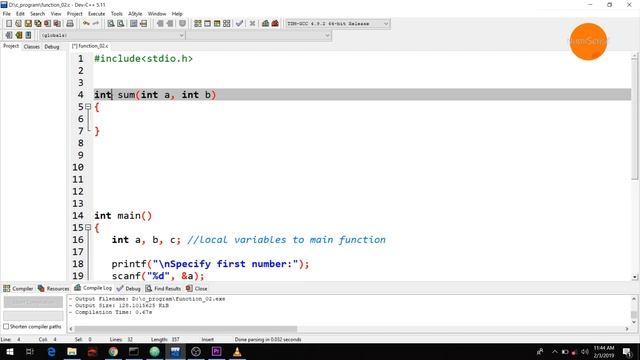Screen dimensions: 640x360
Task: Click the Close tab in bottom panel
Action: pos(197,288)
